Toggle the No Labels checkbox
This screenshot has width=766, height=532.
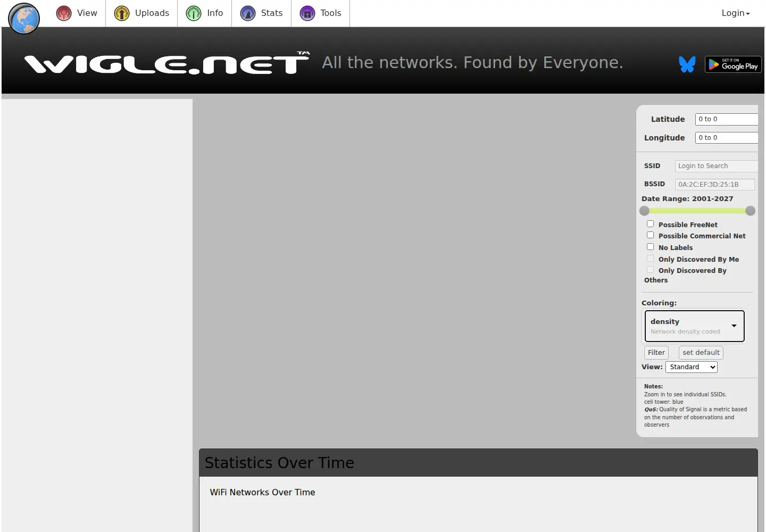(x=650, y=247)
